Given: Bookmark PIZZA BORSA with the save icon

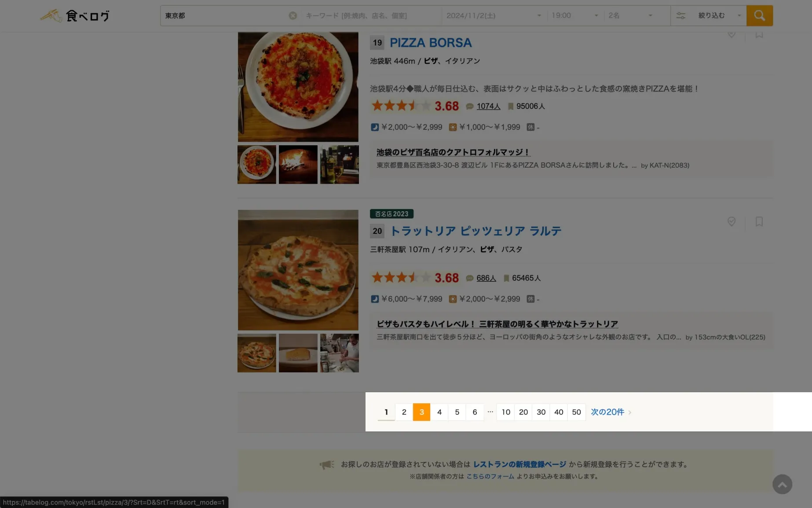Looking at the screenshot, I should [759, 34].
